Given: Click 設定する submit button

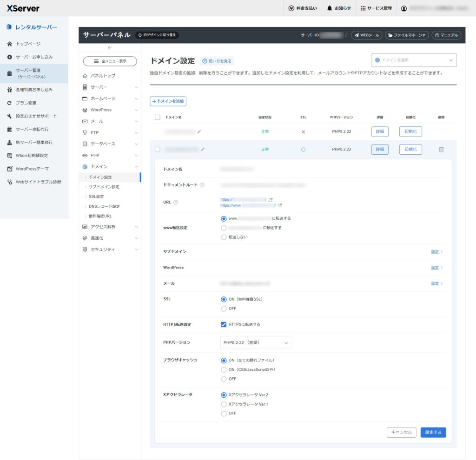Looking at the screenshot, I should (433, 433).
